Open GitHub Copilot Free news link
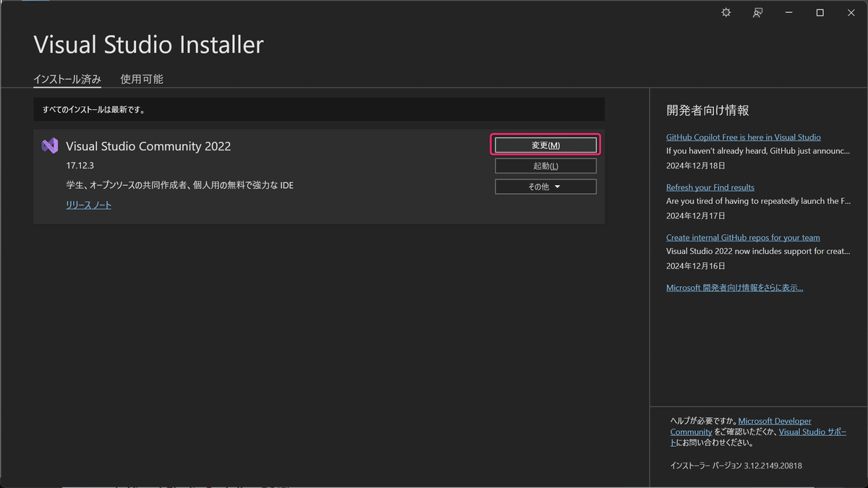 pos(743,137)
